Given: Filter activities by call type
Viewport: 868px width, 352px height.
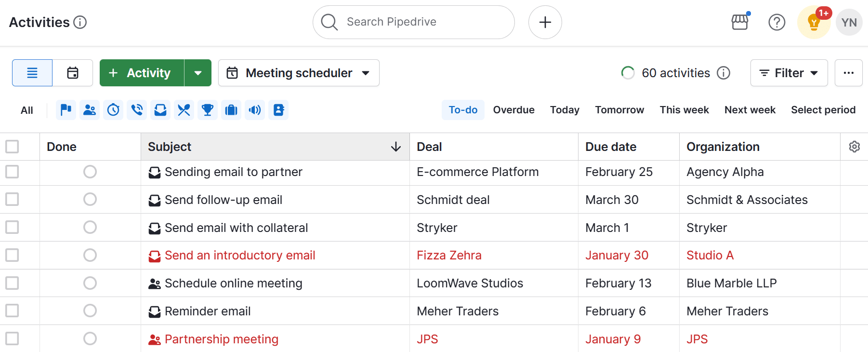Looking at the screenshot, I should pos(137,109).
